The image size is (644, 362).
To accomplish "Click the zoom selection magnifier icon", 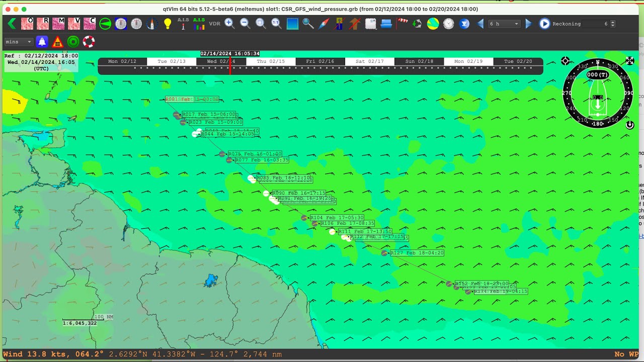I will (x=261, y=24).
